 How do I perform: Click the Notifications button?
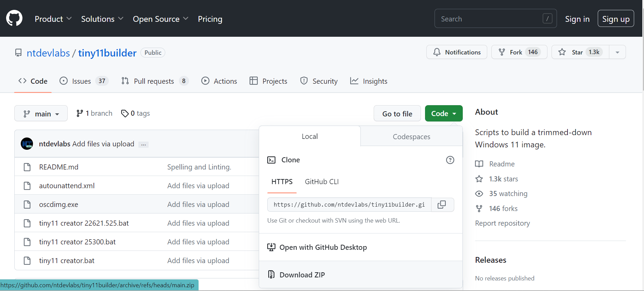(457, 52)
